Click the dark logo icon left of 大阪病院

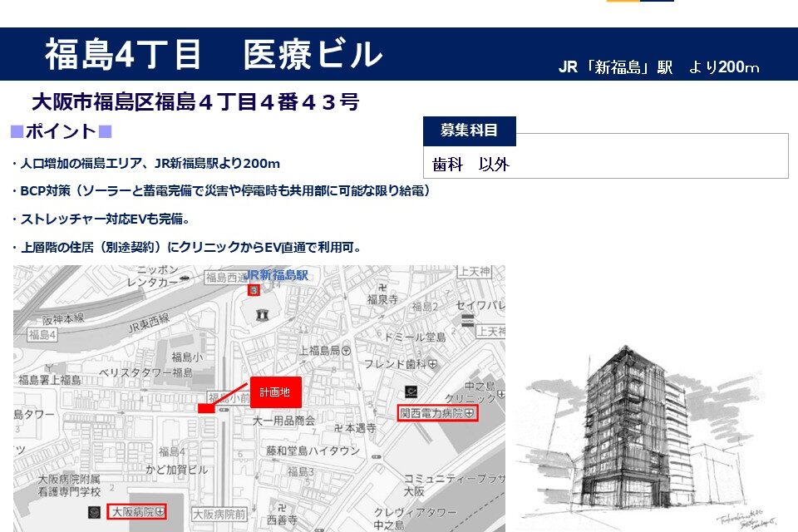pos(94,510)
